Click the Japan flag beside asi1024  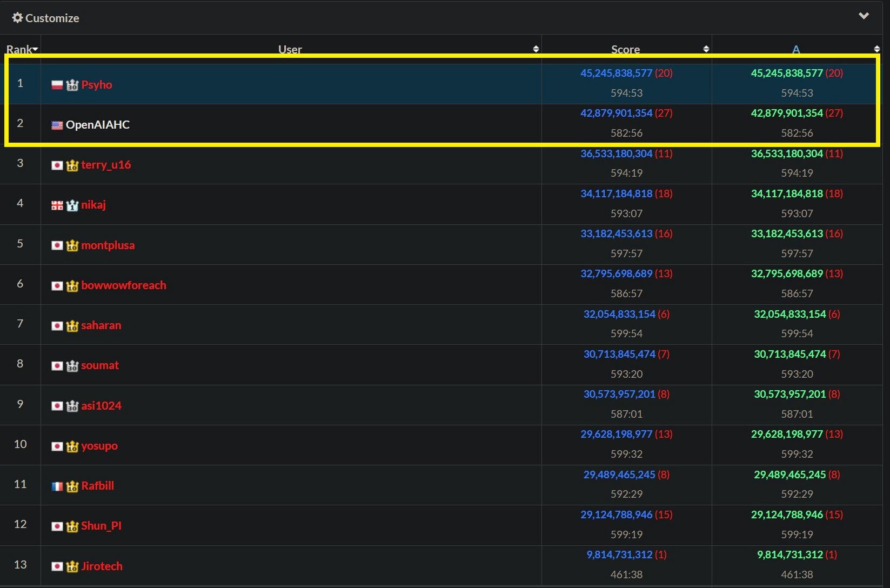coord(57,406)
